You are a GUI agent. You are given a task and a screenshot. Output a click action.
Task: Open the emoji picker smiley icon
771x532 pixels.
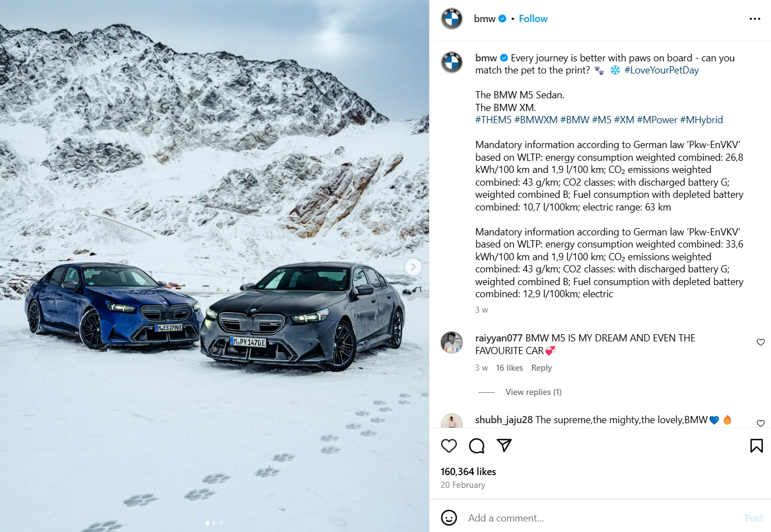[x=449, y=518]
